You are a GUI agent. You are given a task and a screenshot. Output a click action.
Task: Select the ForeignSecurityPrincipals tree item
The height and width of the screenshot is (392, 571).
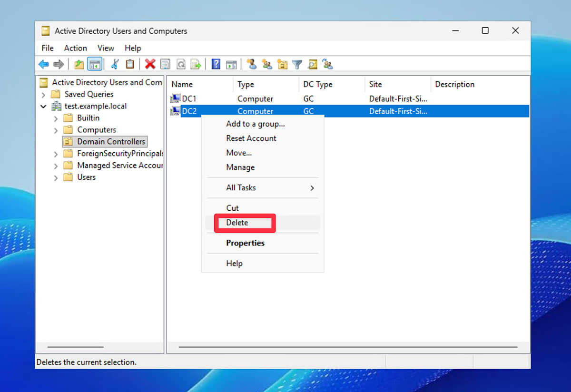tap(120, 154)
